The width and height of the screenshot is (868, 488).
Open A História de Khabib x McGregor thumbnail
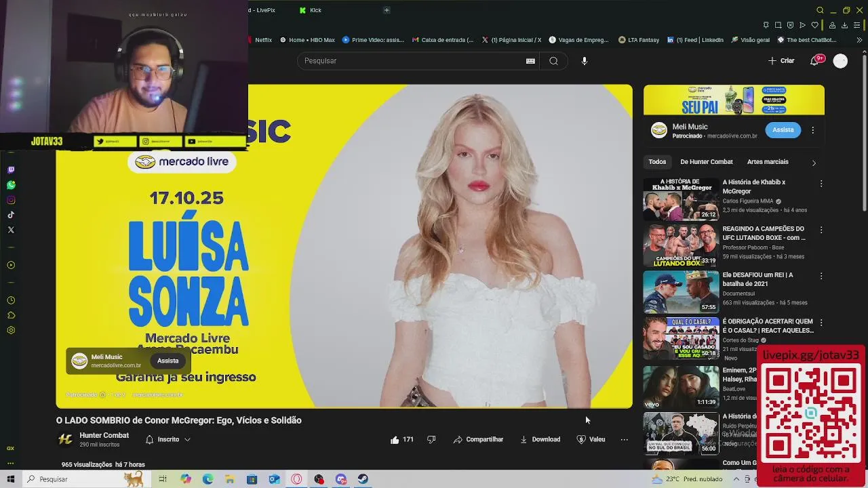click(681, 199)
